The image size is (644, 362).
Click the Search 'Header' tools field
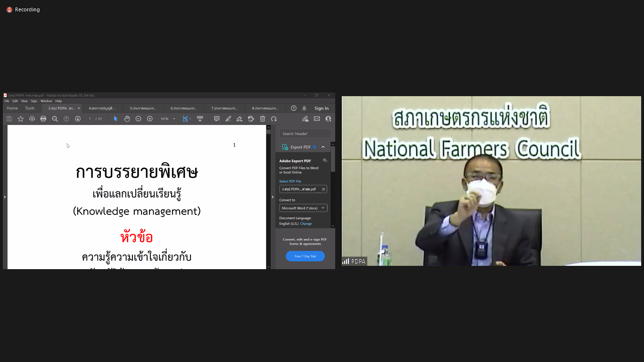tap(305, 133)
